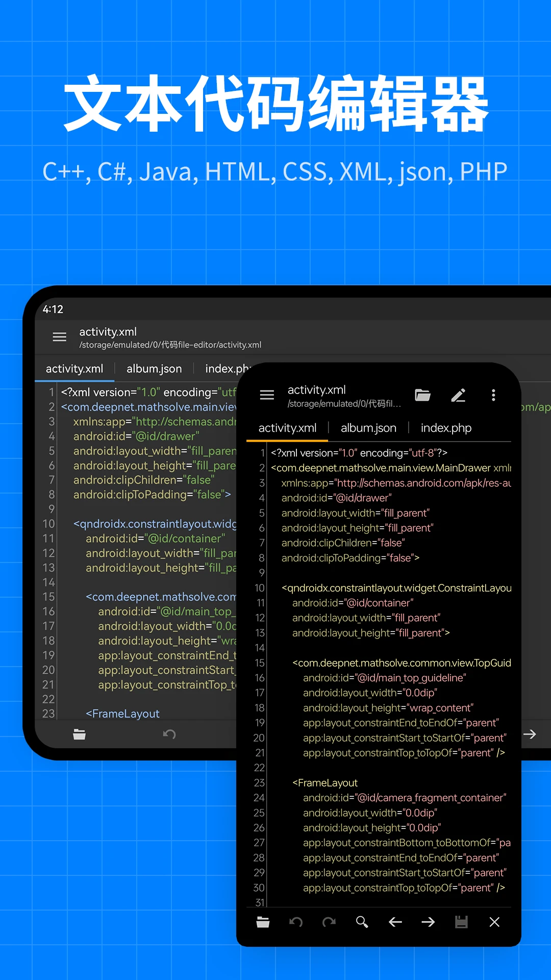Close the file with the phone's X icon
The height and width of the screenshot is (980, 551).
[x=494, y=922]
